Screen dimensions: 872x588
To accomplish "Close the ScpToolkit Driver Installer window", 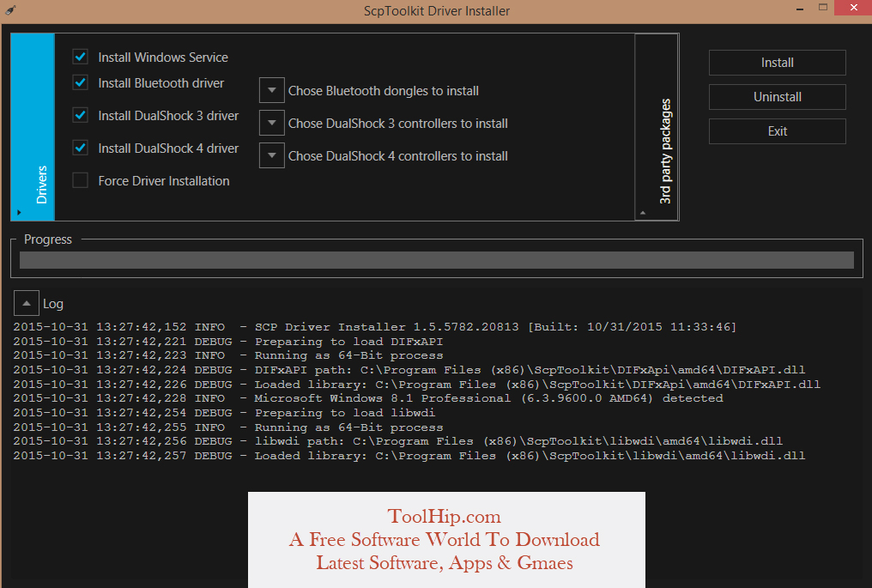I will click(x=854, y=8).
